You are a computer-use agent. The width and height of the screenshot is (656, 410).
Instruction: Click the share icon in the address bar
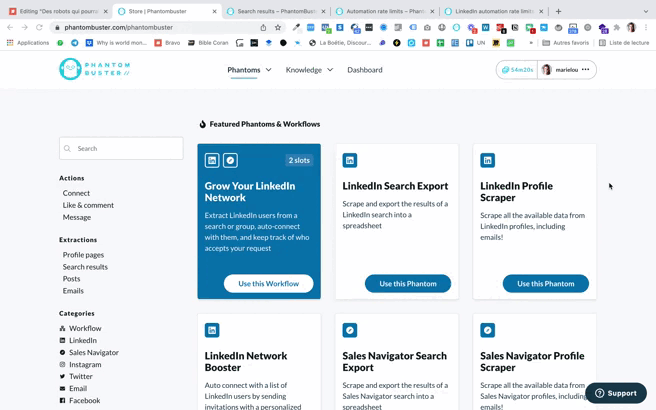click(x=263, y=27)
